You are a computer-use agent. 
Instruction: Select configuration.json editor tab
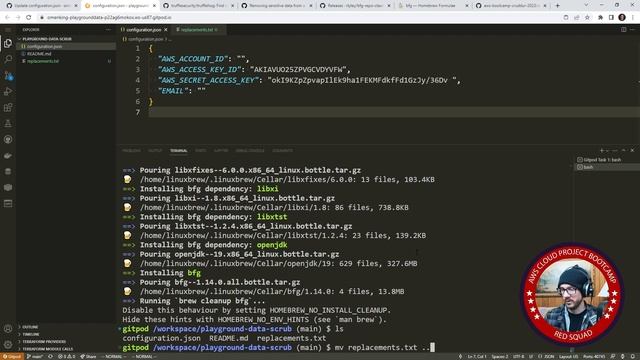[x=143, y=30]
